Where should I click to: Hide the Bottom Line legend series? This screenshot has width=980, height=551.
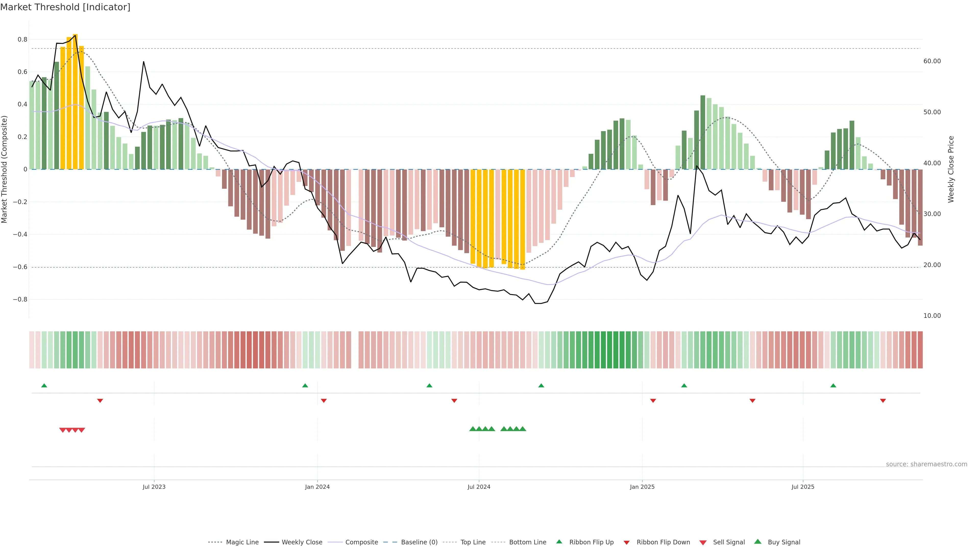coord(527,542)
